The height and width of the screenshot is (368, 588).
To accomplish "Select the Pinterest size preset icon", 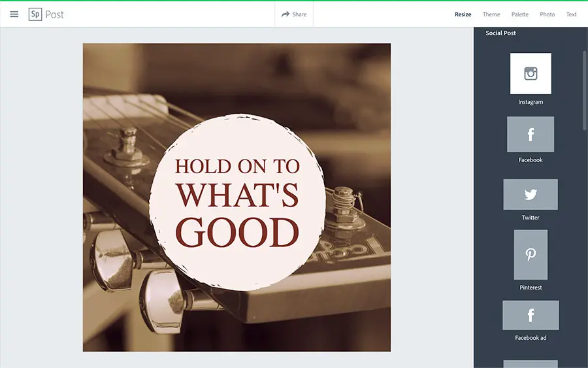I will (531, 255).
